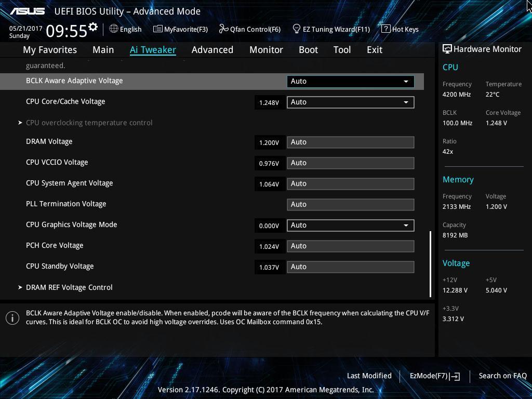This screenshot has width=532, height=399.
Task: Expand CPU overclocking temperature control
Action: coord(89,123)
